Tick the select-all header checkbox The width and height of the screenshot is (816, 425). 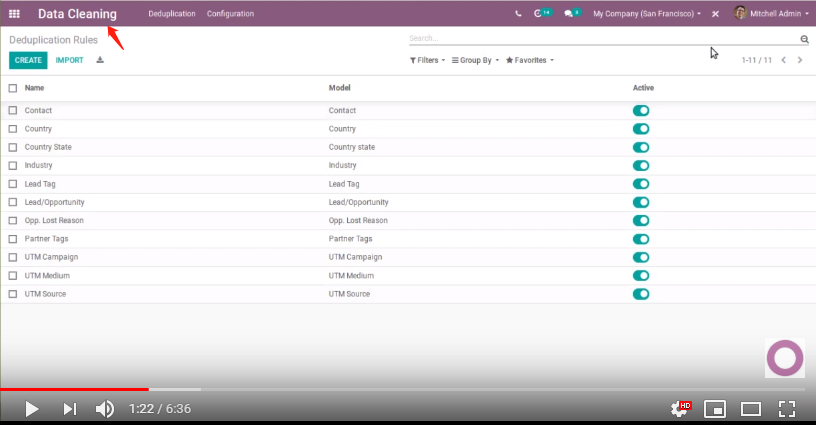pyautogui.click(x=13, y=88)
